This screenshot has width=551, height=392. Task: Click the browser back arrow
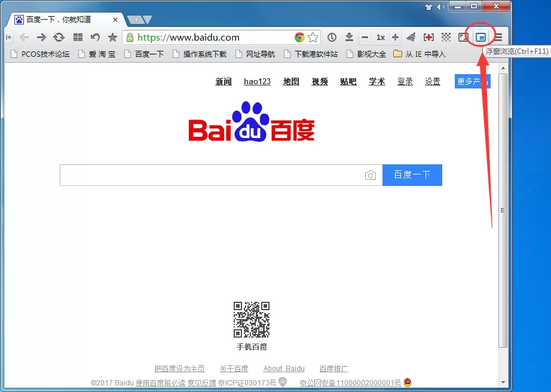click(24, 37)
